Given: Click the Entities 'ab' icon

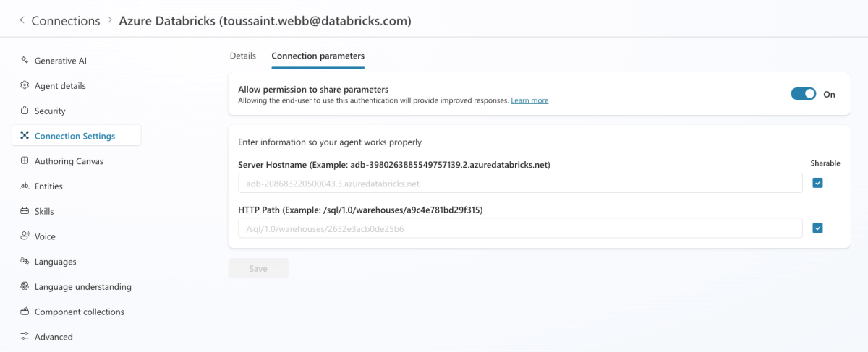Looking at the screenshot, I should (x=25, y=186).
